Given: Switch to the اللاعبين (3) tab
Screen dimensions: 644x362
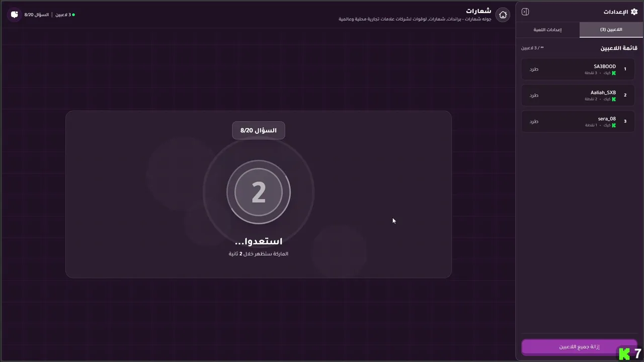Looking at the screenshot, I should [x=611, y=30].
